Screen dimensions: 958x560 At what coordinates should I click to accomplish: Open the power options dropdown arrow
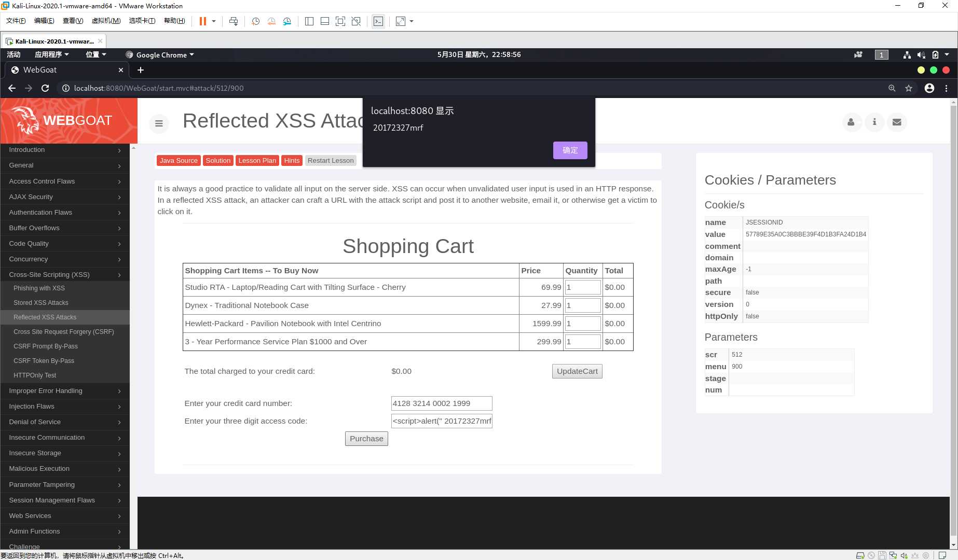click(214, 21)
